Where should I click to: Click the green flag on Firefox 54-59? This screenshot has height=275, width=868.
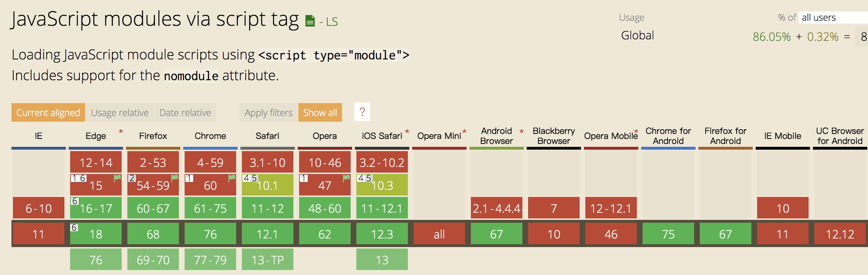pos(175,178)
